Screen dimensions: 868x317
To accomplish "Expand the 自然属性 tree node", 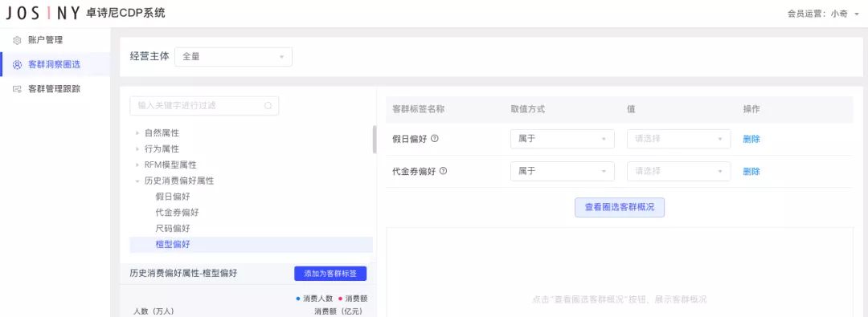I will coord(137,133).
